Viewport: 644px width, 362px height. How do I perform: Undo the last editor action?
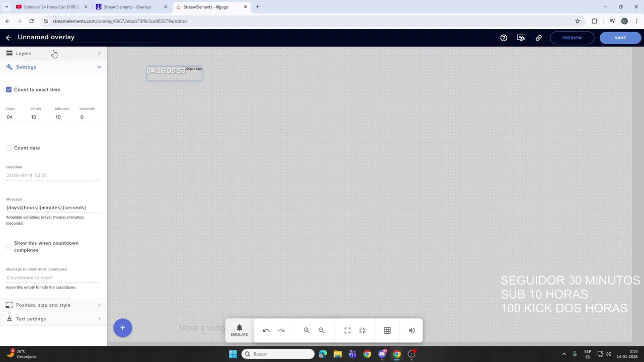click(x=266, y=330)
